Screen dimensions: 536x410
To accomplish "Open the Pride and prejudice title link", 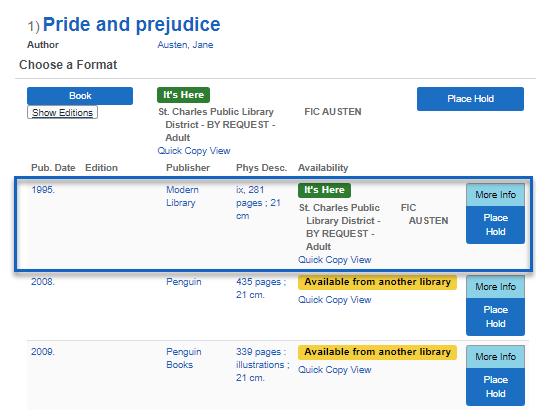I will (132, 25).
